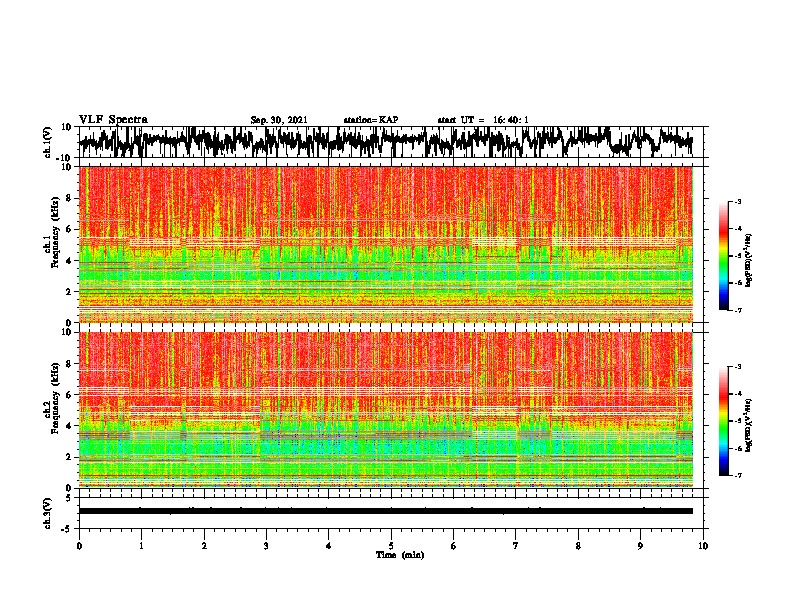Image resolution: width=792 pixels, height=612 pixels.
Task: Click the "-3" tick on ch.2 colorbar
Action: (737, 367)
